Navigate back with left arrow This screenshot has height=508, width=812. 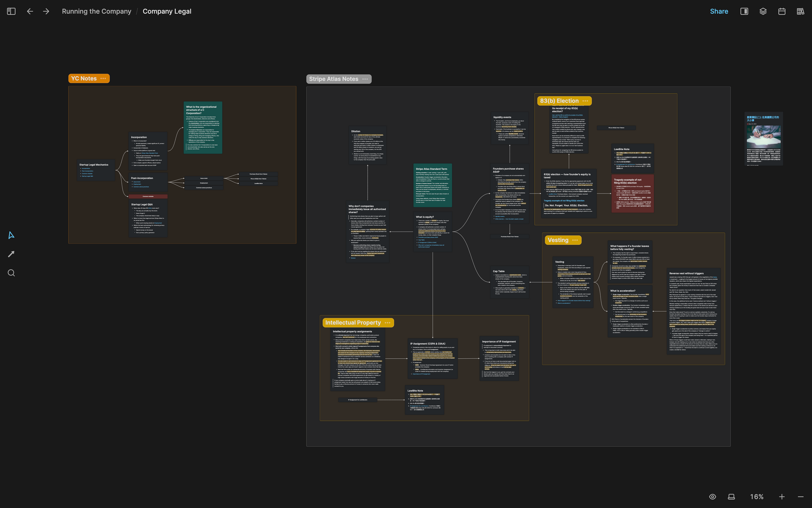pyautogui.click(x=30, y=11)
